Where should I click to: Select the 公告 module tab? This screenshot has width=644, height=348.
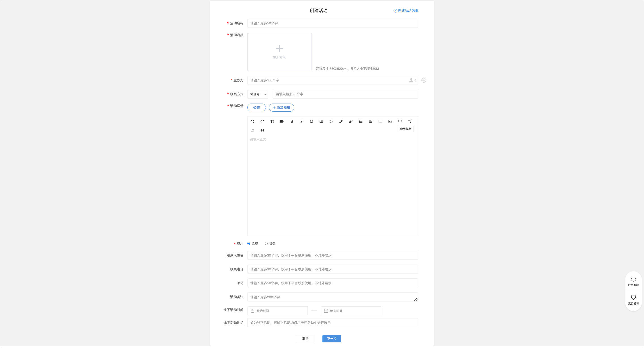tap(256, 108)
